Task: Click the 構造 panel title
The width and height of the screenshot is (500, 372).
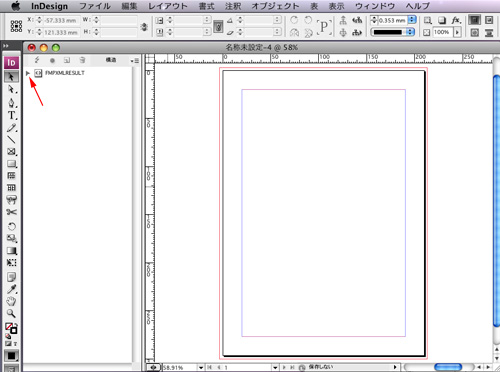Action: (111, 60)
